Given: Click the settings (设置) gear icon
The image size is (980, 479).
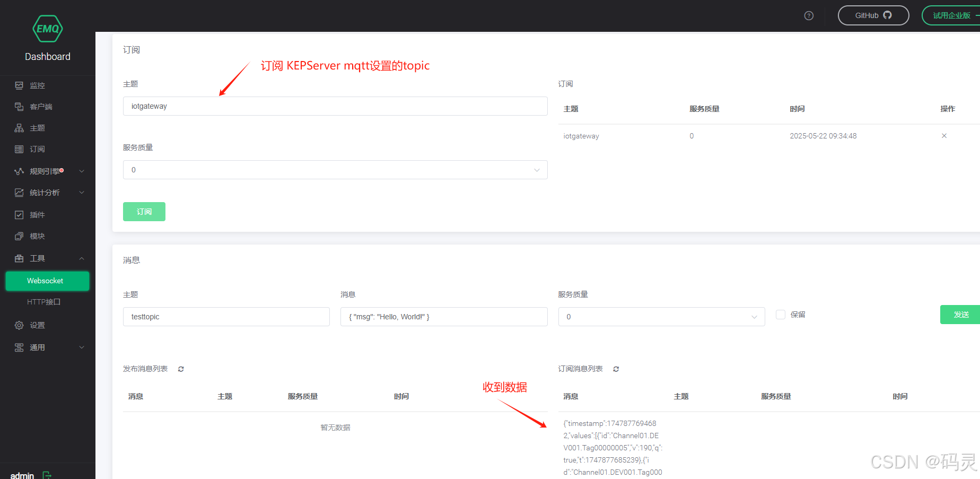Looking at the screenshot, I should [19, 325].
